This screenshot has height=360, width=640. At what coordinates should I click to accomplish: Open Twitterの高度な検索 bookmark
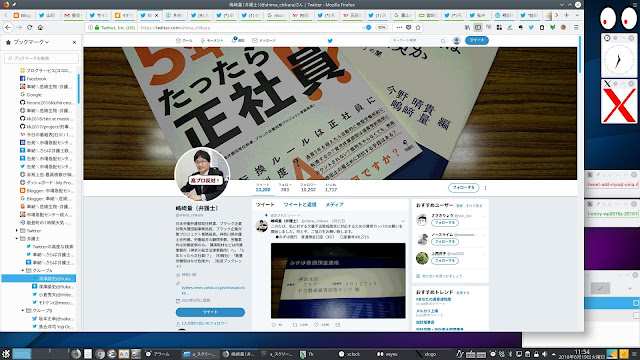click(50, 247)
